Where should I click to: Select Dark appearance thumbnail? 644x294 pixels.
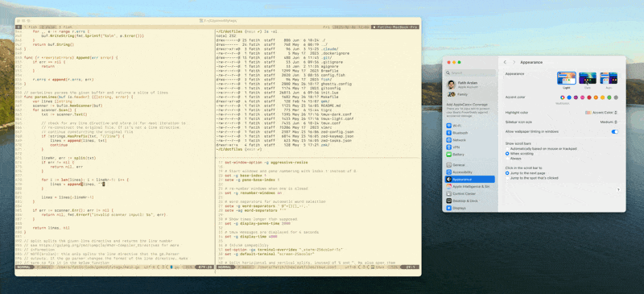click(588, 78)
